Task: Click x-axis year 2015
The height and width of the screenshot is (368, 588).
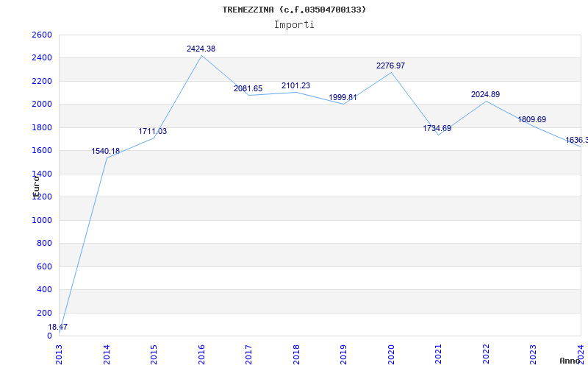Action: [154, 354]
